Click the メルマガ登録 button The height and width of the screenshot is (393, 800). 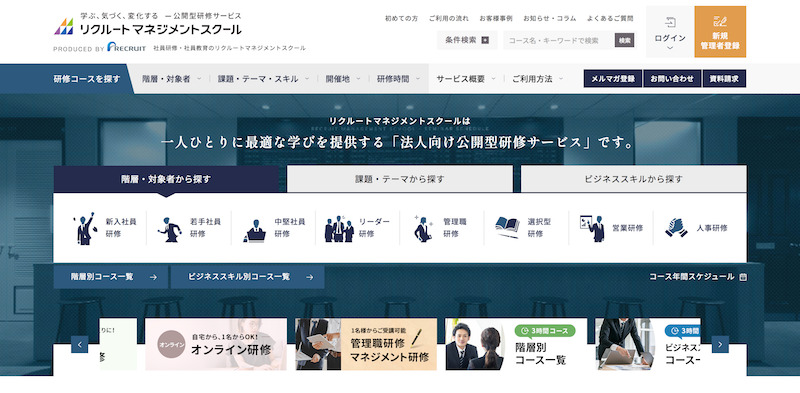pyautogui.click(x=613, y=79)
